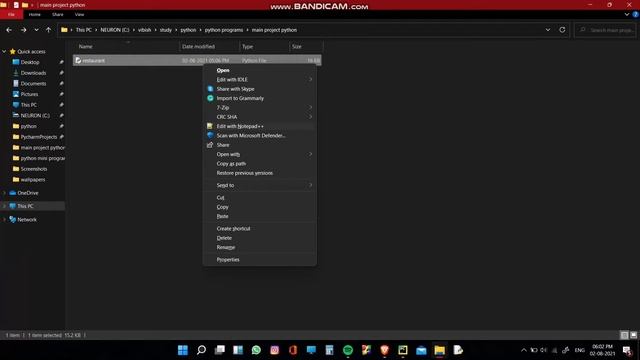
Task: Click the Share arrow icon in context menu
Action: coord(210,145)
